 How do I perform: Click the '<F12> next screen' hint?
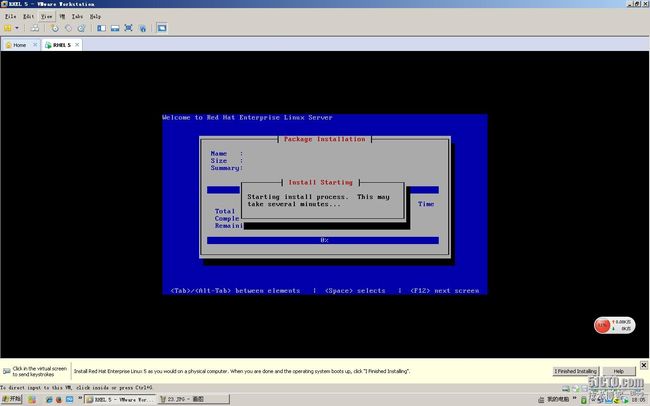[x=444, y=291]
